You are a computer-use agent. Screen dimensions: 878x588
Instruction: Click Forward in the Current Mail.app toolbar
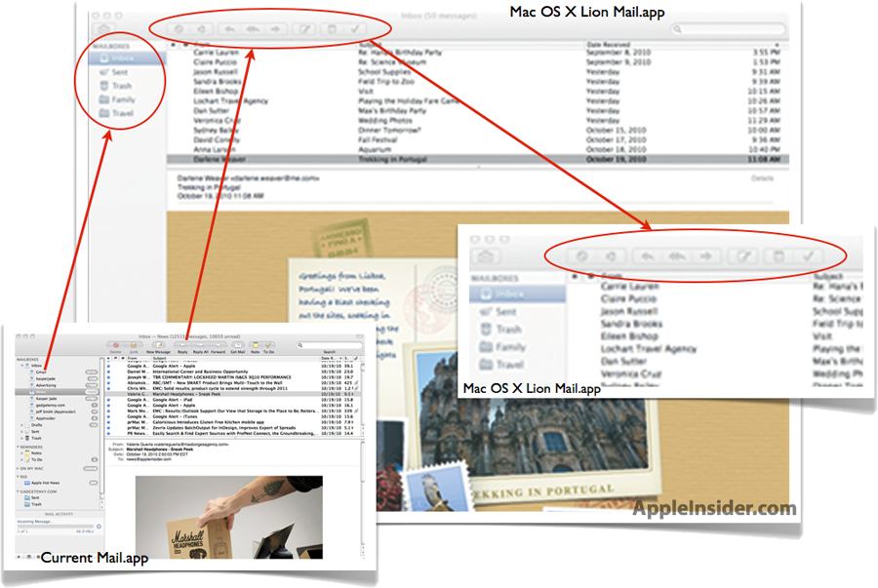coord(218,345)
